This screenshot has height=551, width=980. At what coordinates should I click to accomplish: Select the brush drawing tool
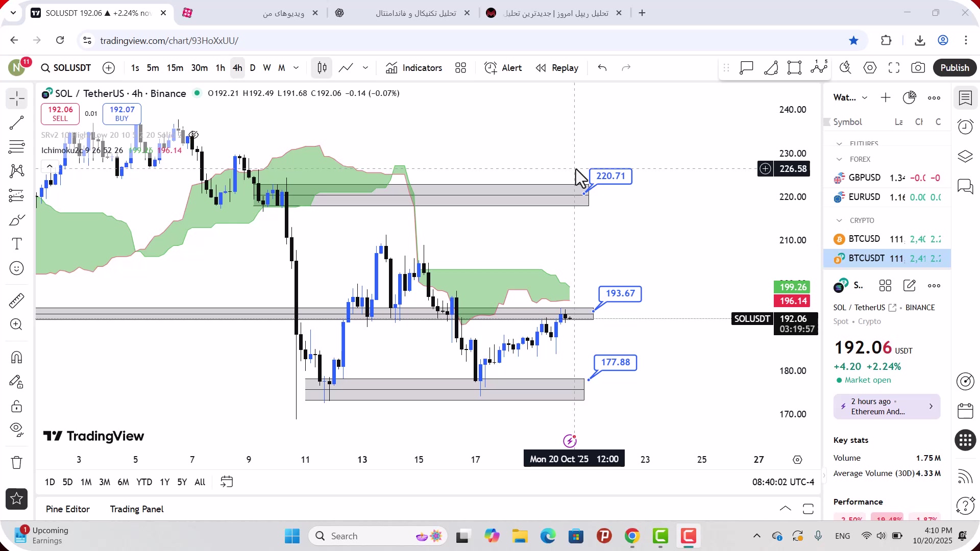point(16,220)
